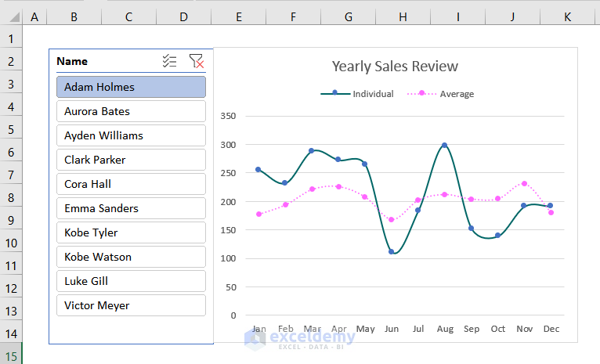Select the Average legend entry

point(442,94)
